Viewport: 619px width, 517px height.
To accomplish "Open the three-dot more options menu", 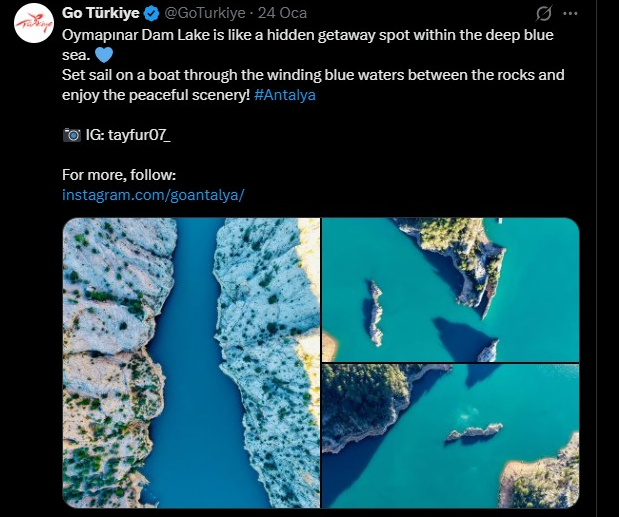I will pyautogui.click(x=571, y=14).
